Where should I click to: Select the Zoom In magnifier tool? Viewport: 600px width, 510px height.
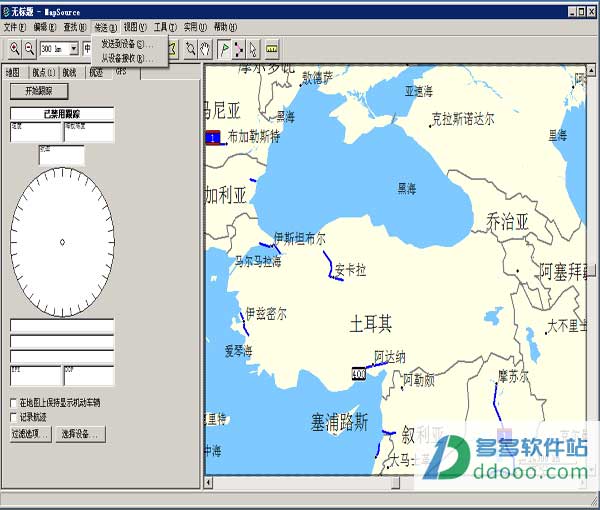15,49
